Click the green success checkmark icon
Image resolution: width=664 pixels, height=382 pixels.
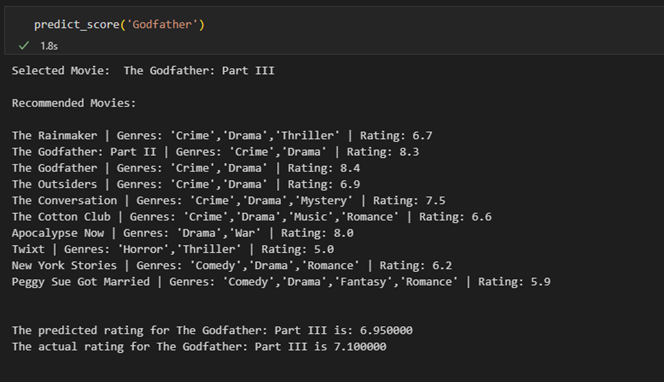(24, 45)
